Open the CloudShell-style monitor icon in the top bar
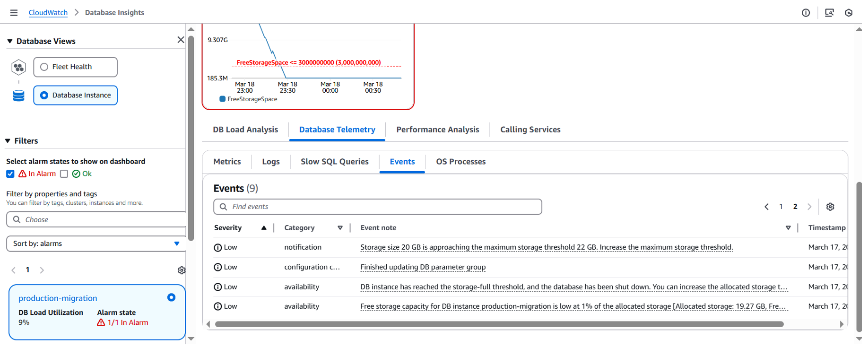Image resolution: width=868 pixels, height=348 pixels. tap(829, 13)
